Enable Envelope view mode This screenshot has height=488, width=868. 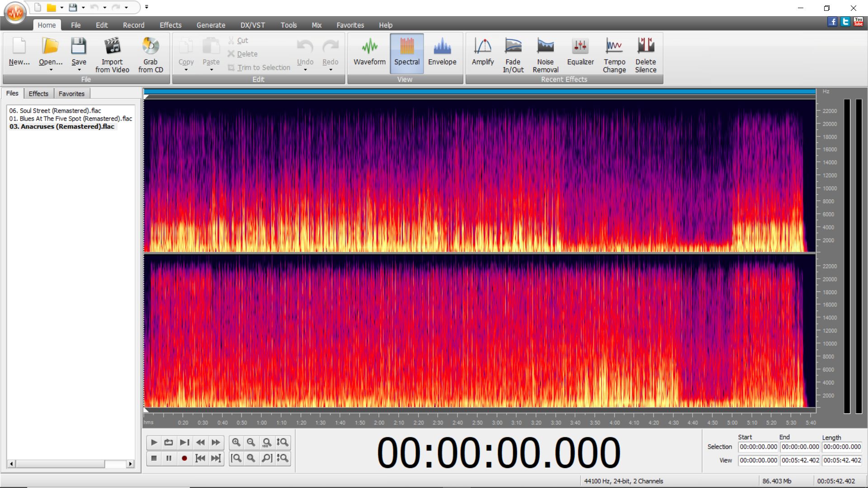click(442, 52)
